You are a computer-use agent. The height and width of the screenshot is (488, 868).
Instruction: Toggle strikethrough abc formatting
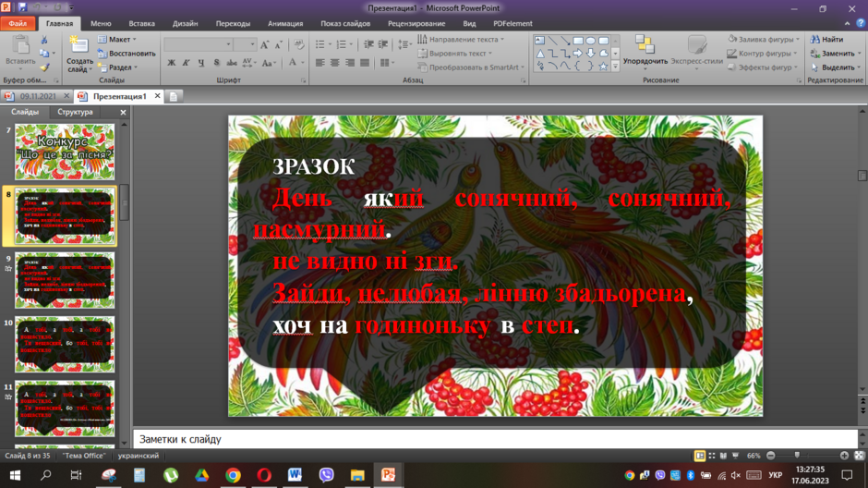tap(232, 63)
